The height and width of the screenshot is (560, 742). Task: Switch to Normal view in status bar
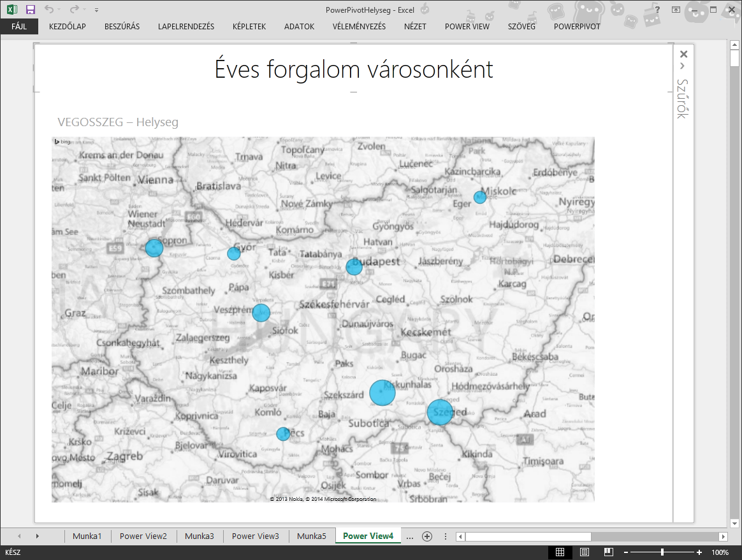560,552
